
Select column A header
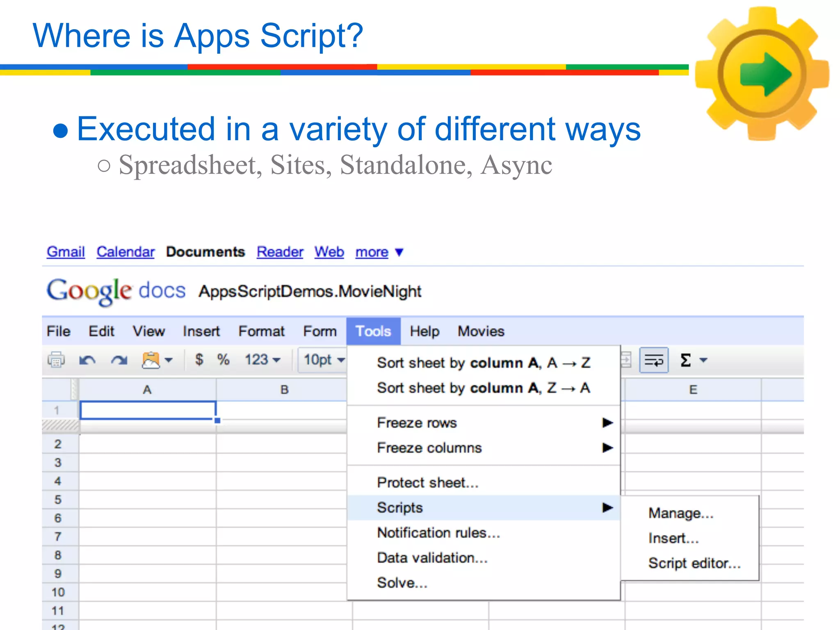[147, 390]
